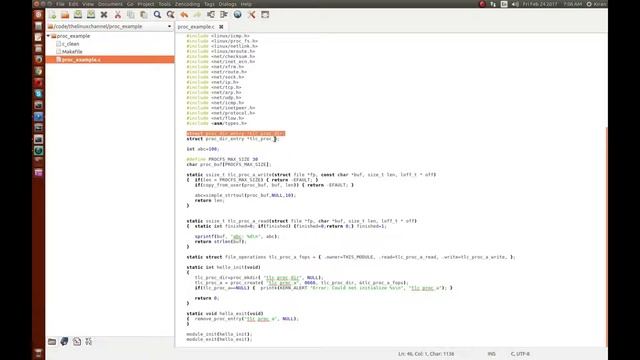Click the 'char proc_buf[PROCFS_MAX_SIZE];' line

click(x=229, y=164)
